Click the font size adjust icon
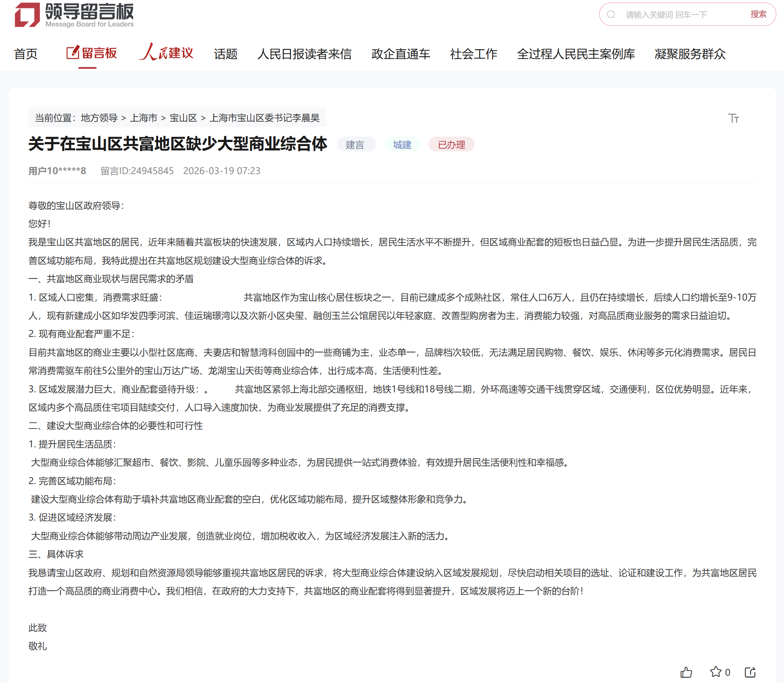This screenshot has height=683, width=784. [x=733, y=118]
